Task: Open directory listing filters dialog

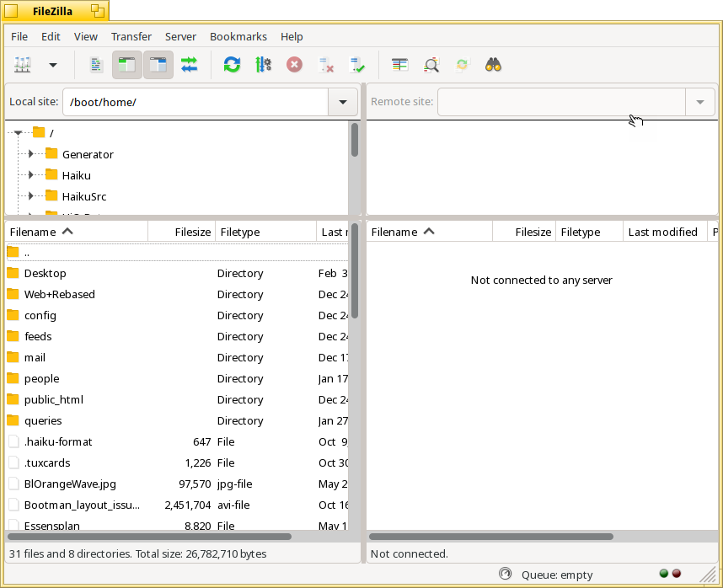Action: [399, 65]
